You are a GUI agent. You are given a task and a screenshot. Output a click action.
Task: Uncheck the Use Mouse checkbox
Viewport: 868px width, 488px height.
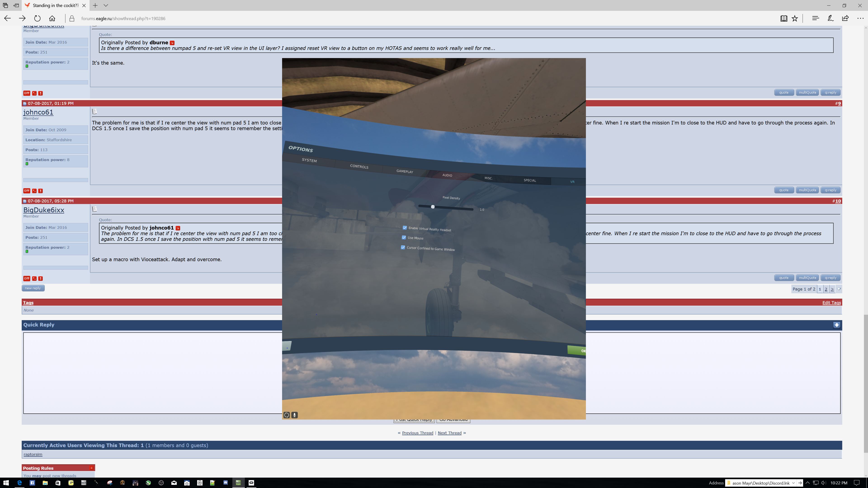(x=404, y=237)
